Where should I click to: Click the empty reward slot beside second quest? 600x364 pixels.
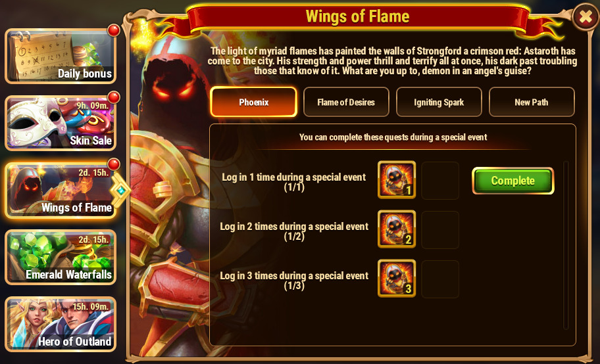click(440, 229)
